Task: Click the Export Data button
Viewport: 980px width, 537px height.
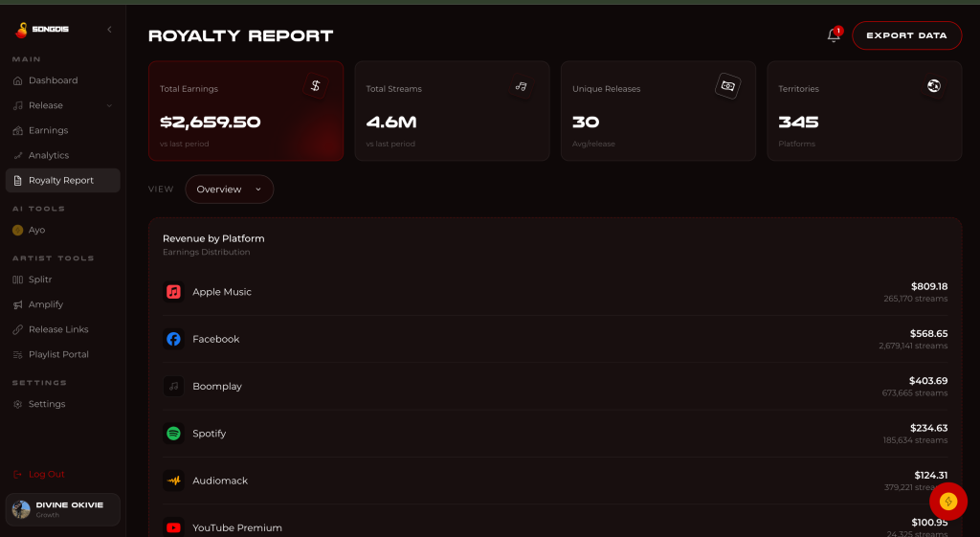Action: coord(906,35)
